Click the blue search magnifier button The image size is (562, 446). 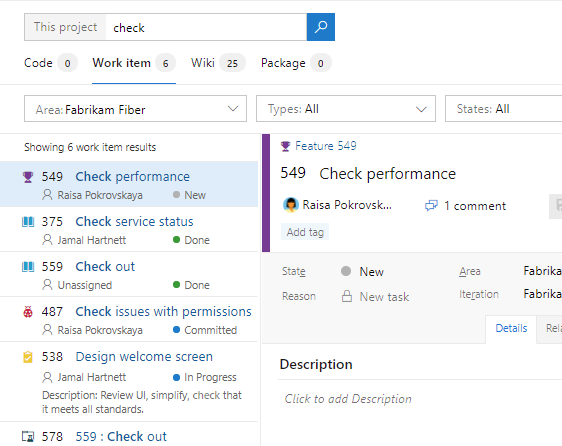[x=321, y=27]
